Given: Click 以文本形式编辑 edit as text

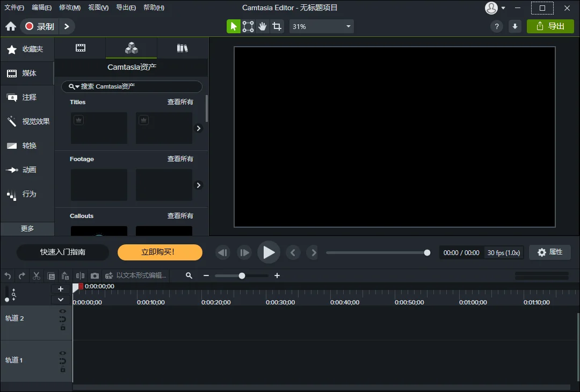Looking at the screenshot, I should [x=136, y=275].
